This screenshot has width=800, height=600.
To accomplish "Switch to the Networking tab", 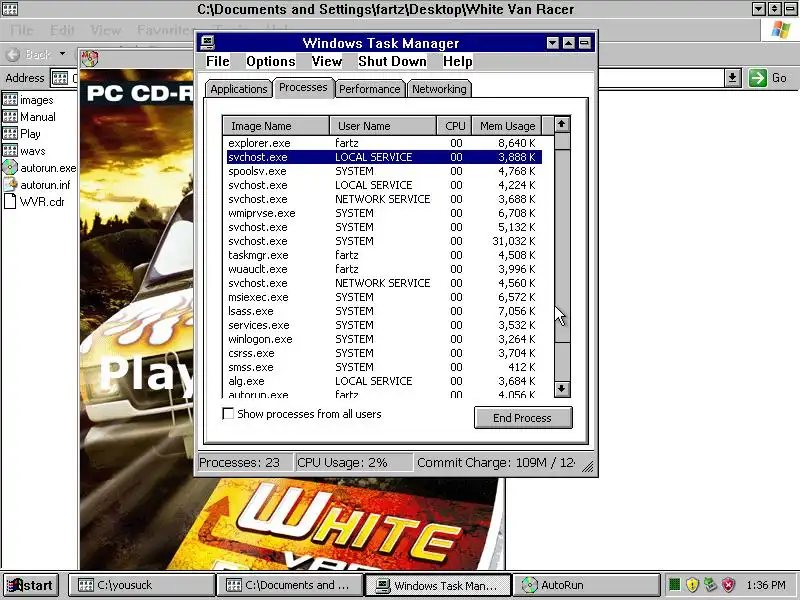I will (x=439, y=89).
